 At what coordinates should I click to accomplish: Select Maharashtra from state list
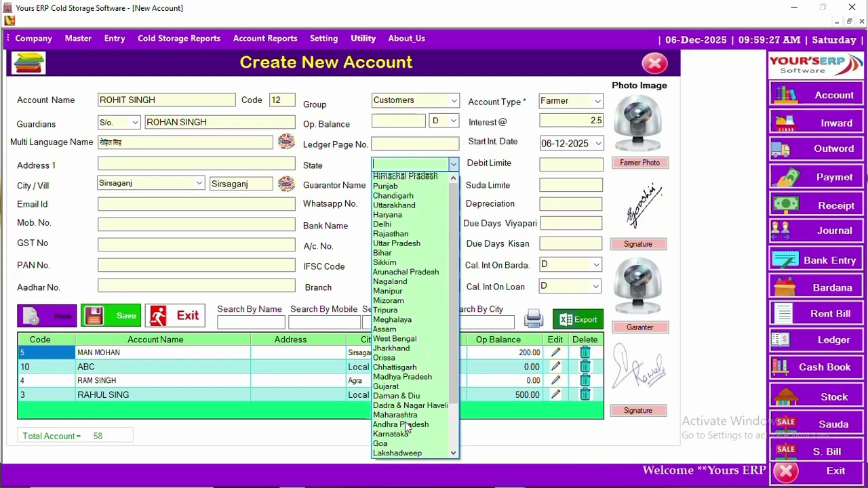(395, 415)
